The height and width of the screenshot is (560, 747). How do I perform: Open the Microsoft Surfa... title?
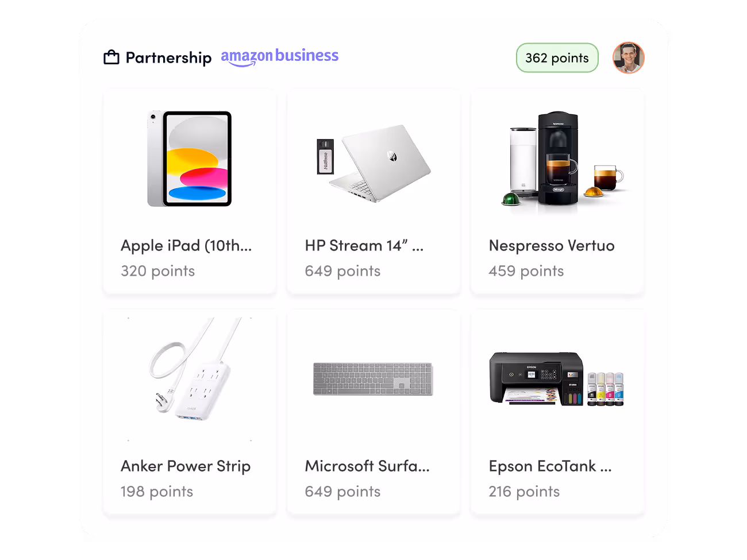(x=367, y=466)
